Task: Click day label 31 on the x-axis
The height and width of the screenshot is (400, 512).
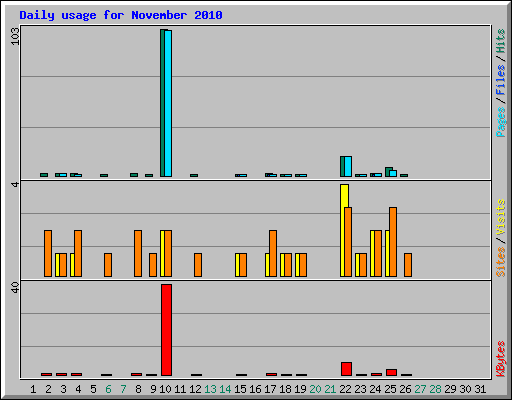Action: (x=480, y=389)
